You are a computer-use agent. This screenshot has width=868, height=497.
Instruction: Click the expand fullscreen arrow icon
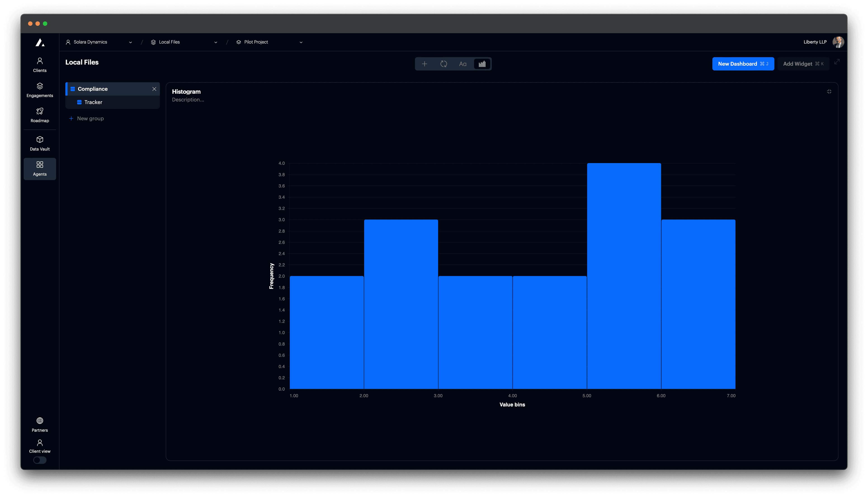837,62
